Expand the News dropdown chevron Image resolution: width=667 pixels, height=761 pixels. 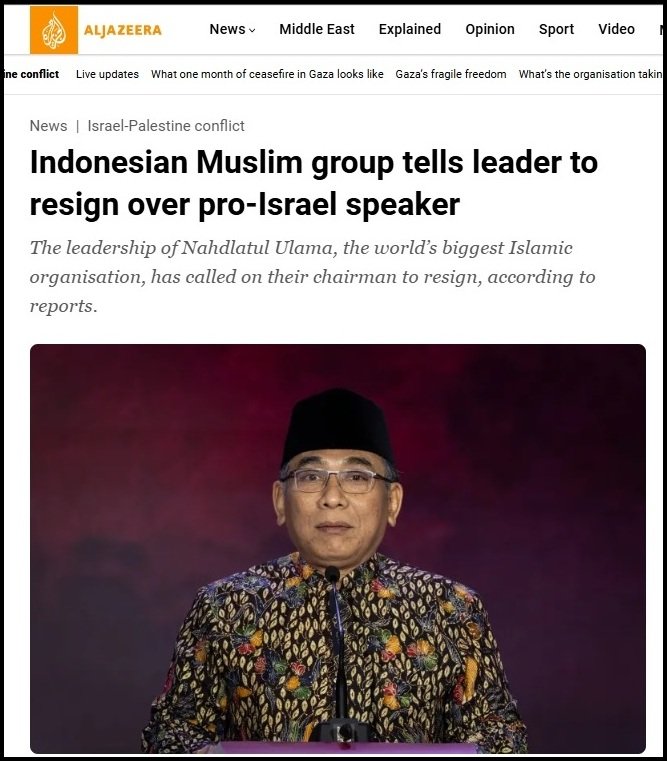tap(252, 30)
